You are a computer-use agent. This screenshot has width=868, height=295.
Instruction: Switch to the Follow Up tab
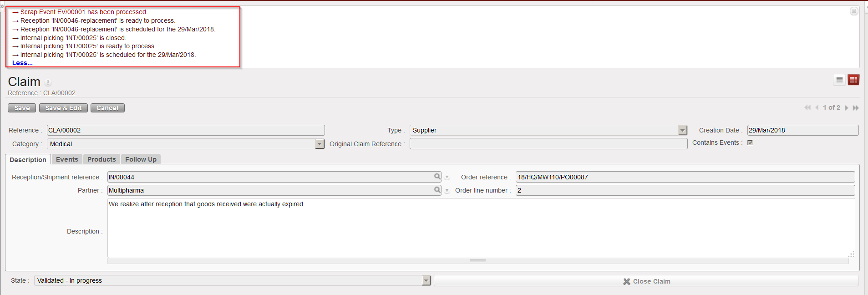[141, 159]
